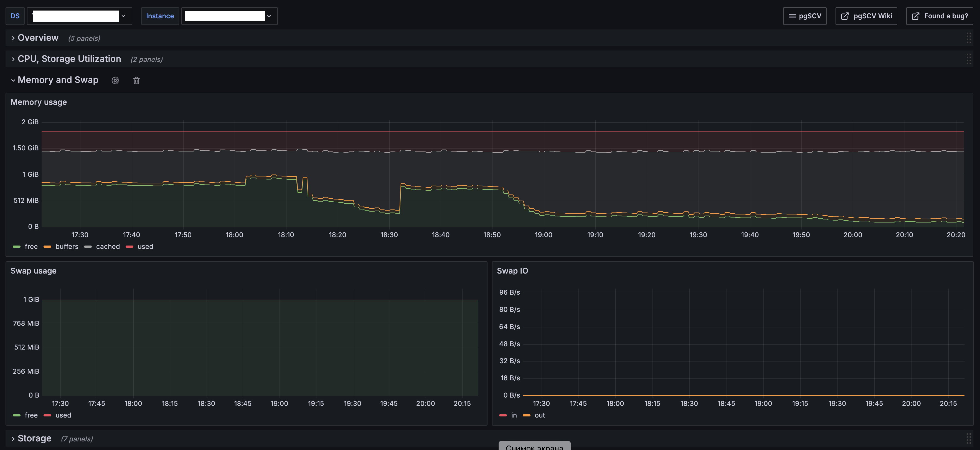
Task: Toggle buffers series in Memory usage legend
Action: pos(67,247)
